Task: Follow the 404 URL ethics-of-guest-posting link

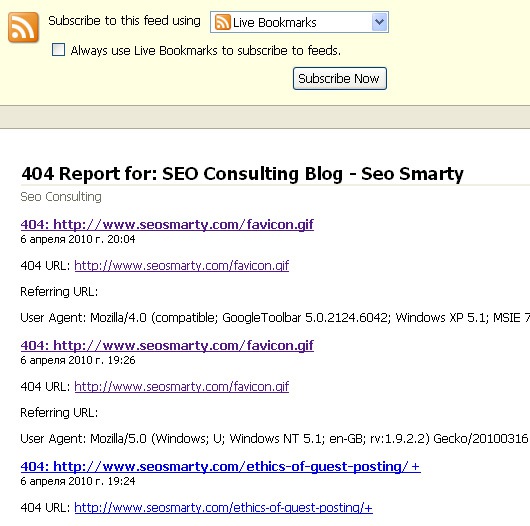Action: pos(223,508)
